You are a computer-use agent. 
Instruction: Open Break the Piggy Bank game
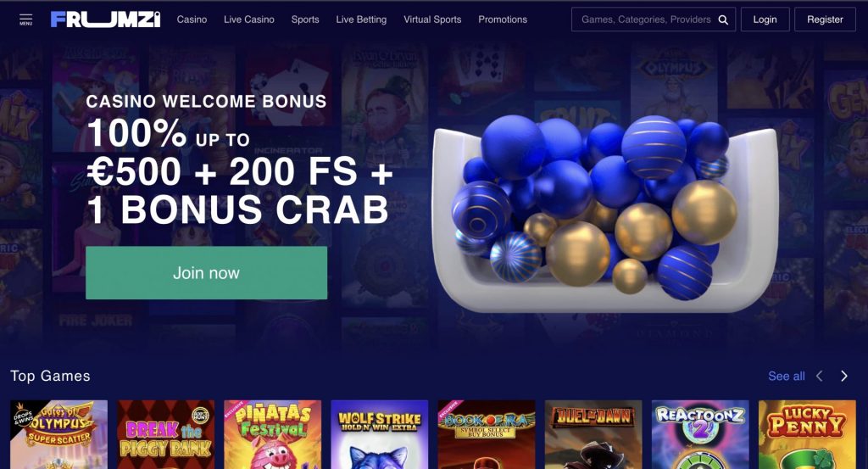166,435
